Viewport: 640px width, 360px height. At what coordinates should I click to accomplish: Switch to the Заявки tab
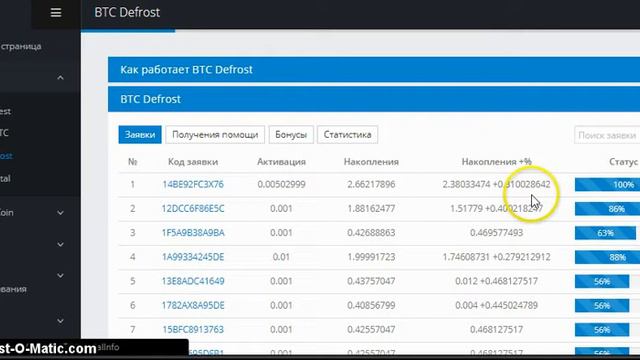[140, 135]
